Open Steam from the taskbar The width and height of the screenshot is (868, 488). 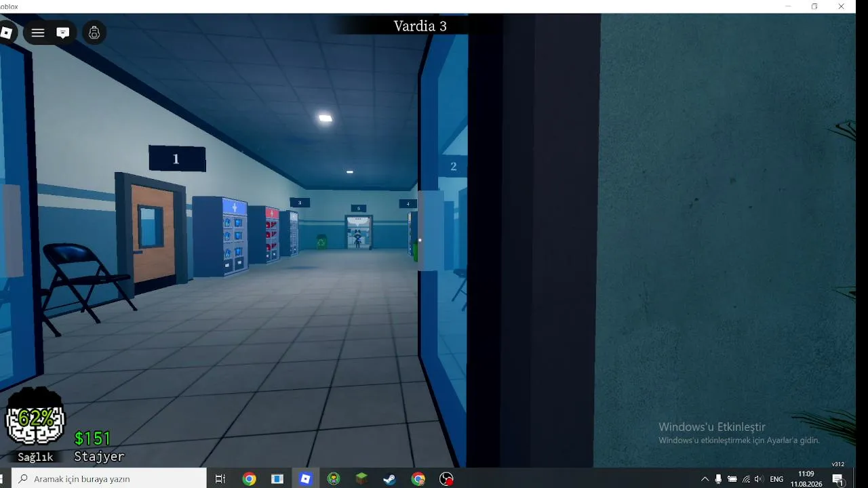click(390, 479)
